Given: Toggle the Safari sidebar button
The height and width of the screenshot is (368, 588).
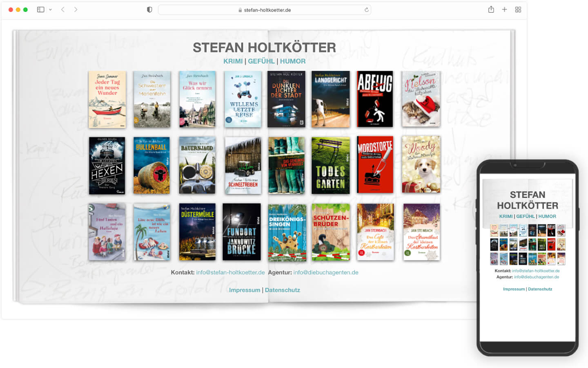Looking at the screenshot, I should click(x=40, y=9).
